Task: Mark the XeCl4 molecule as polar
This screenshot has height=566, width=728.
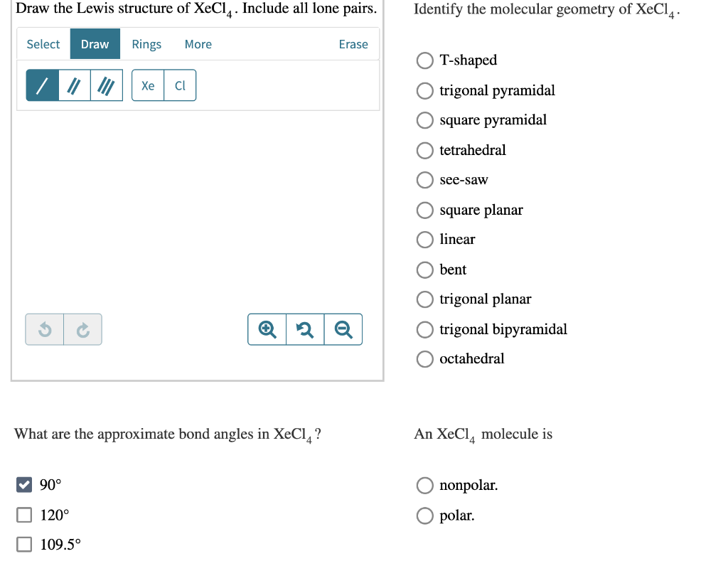Action: pyautogui.click(x=424, y=515)
